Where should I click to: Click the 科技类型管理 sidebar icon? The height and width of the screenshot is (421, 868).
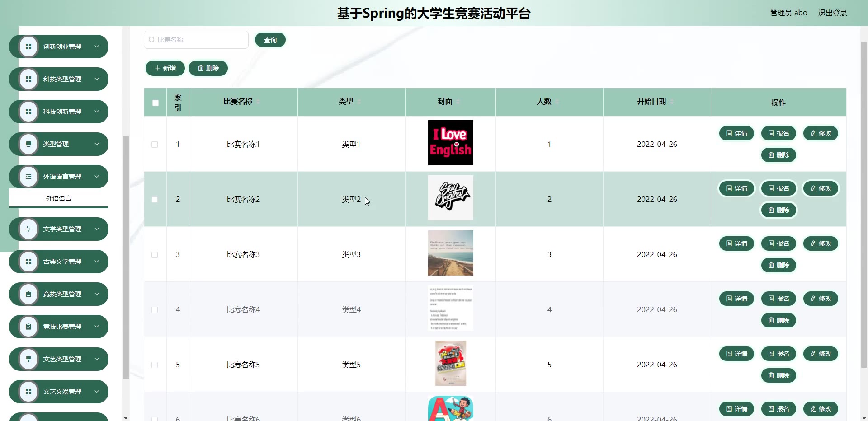pyautogui.click(x=28, y=79)
